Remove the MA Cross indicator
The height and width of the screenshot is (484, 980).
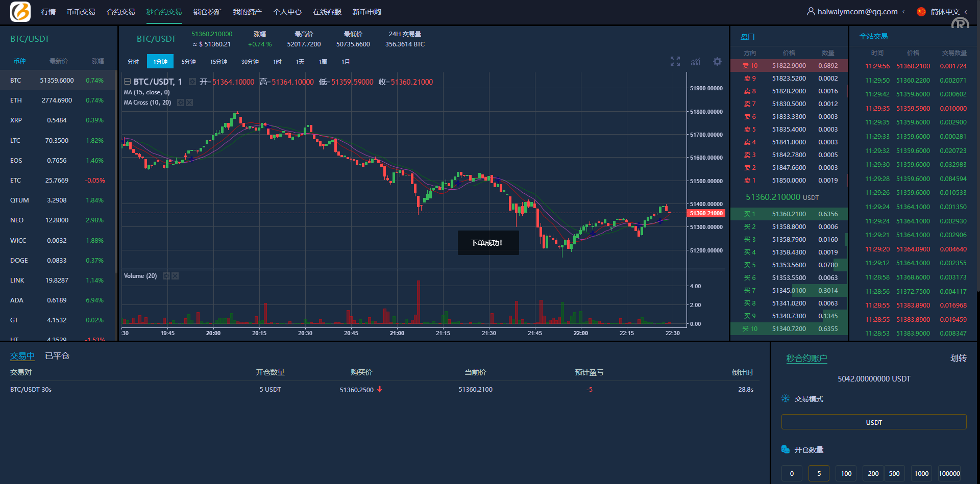tap(189, 103)
